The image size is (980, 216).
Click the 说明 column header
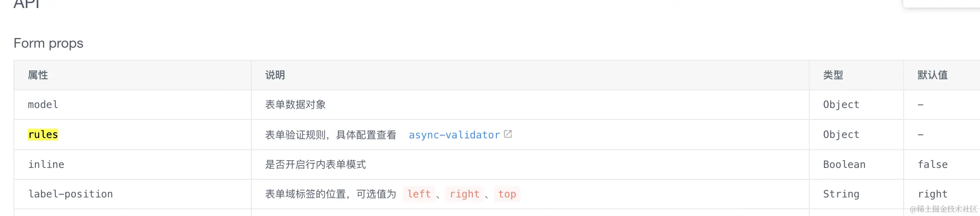click(x=275, y=75)
